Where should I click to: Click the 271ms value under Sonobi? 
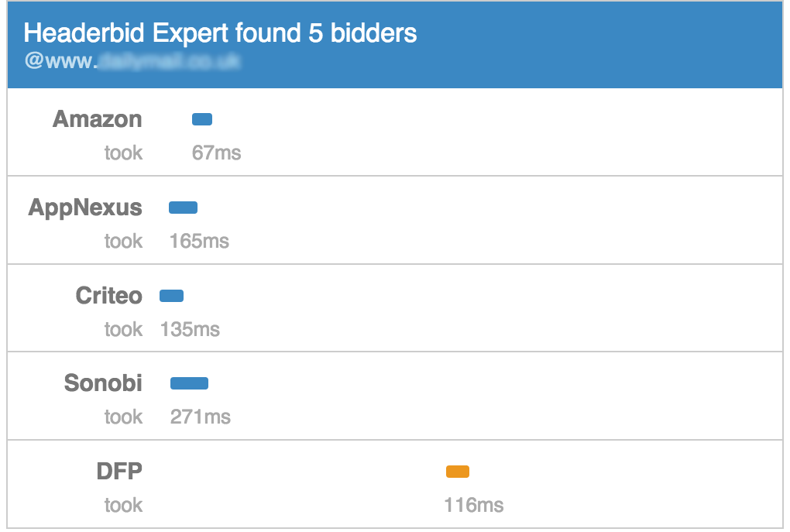[200, 417]
